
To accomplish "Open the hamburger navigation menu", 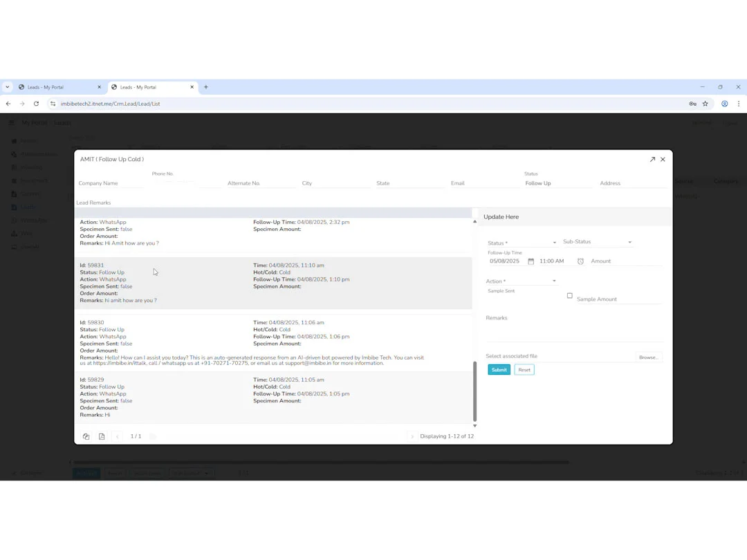I will (x=11, y=123).
